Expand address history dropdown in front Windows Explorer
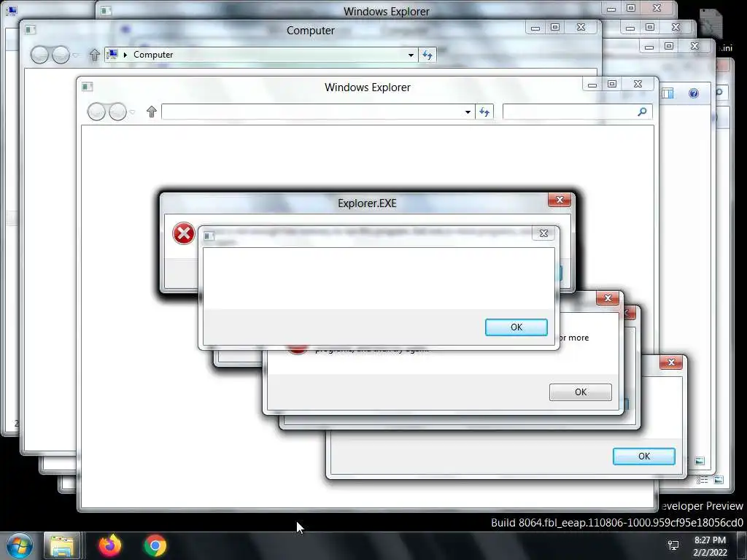Screen dimensions: 747x560 [468, 112]
